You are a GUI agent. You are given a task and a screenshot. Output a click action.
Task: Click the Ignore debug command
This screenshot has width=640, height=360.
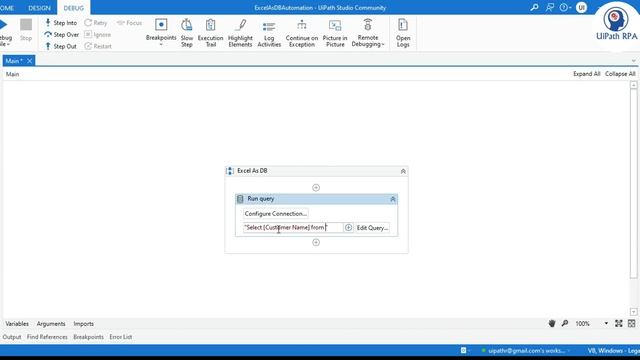tap(98, 35)
